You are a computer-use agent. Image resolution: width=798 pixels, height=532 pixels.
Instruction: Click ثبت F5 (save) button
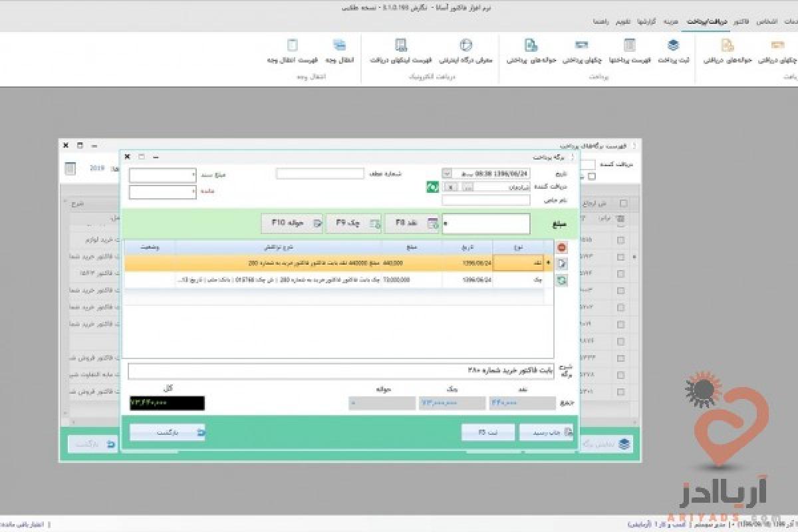pos(488,432)
